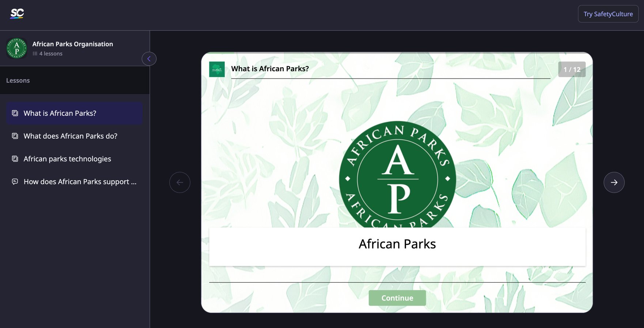The height and width of the screenshot is (328, 644).
Task: Click the 4 lessons count label
Action: [x=51, y=54]
